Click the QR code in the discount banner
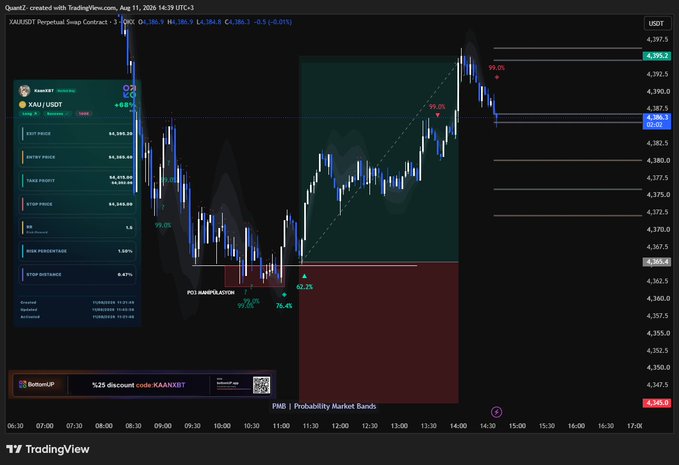Image resolution: width=679 pixels, height=465 pixels. (x=261, y=385)
